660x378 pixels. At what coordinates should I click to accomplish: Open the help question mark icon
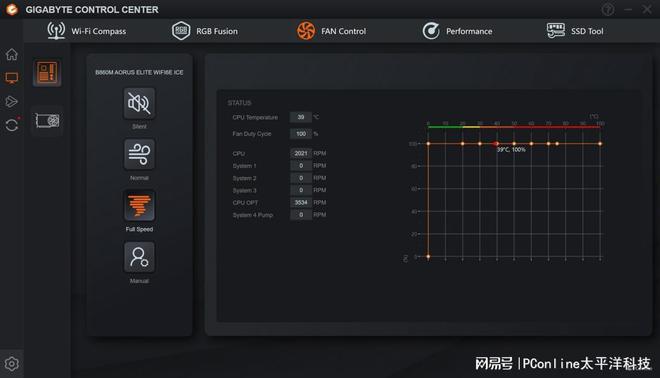[608, 9]
